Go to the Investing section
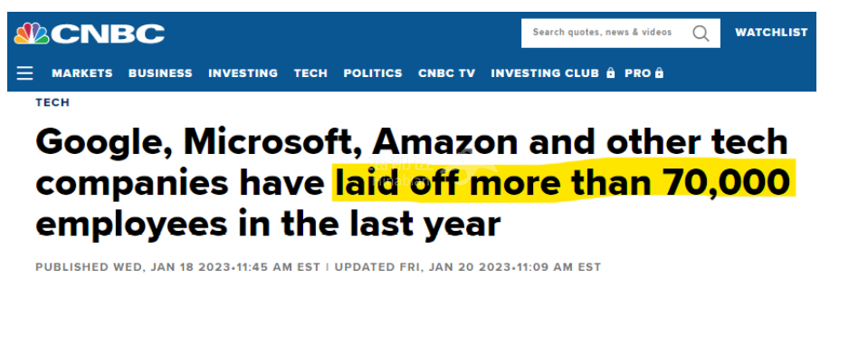This screenshot has width=868, height=337. click(243, 73)
